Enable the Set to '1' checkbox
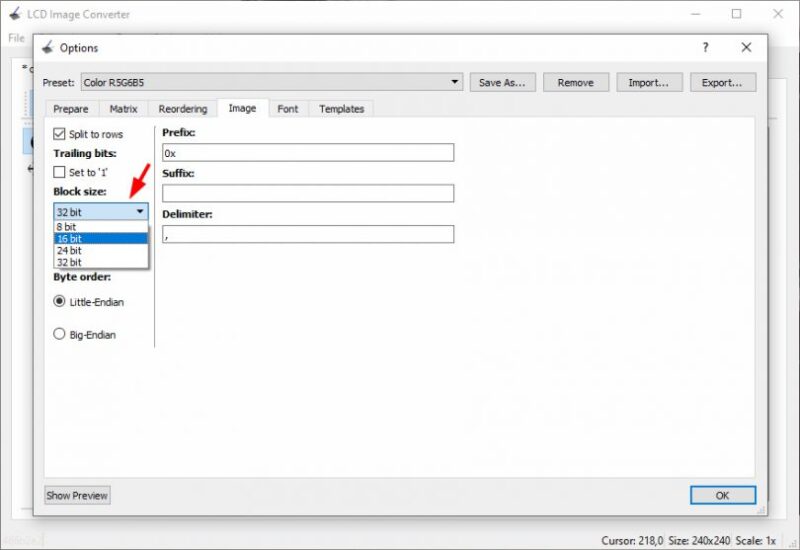Screen dimensions: 800x550 tap(59, 172)
